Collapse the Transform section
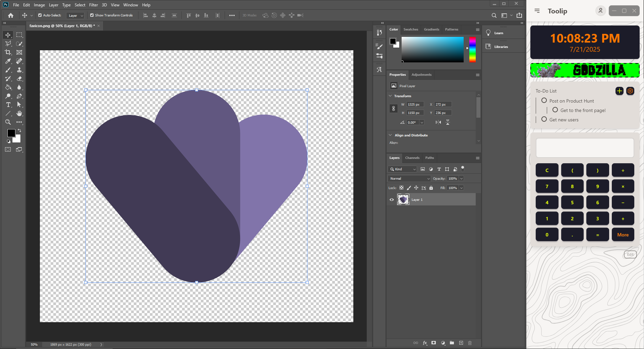The height and width of the screenshot is (349, 644). [390, 96]
